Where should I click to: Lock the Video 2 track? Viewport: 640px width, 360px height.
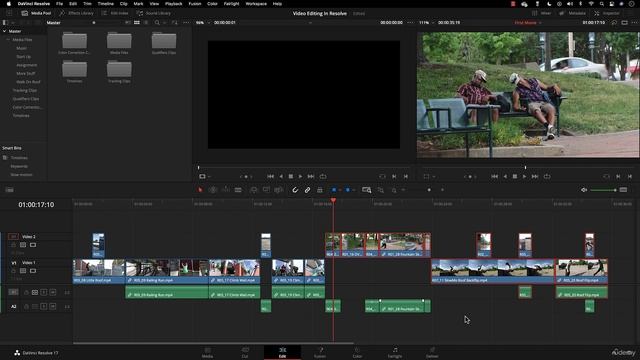[13, 245]
